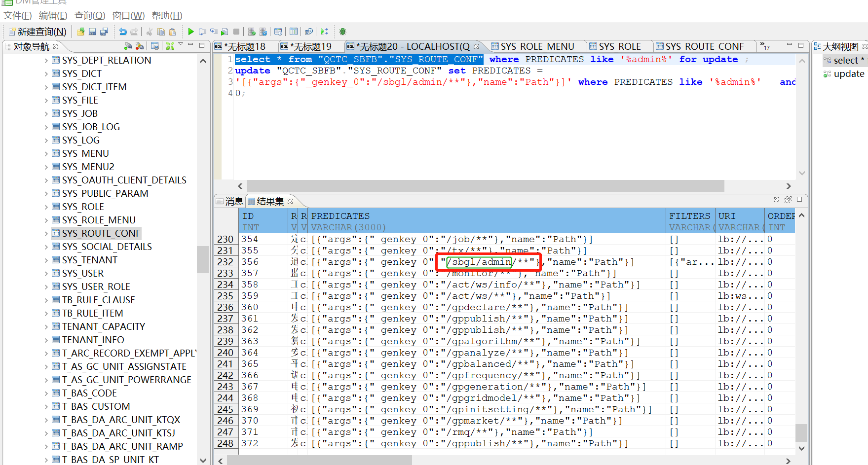Switch to the 消息 messages tab
Image resolution: width=868 pixels, height=465 pixels.
pyautogui.click(x=230, y=201)
